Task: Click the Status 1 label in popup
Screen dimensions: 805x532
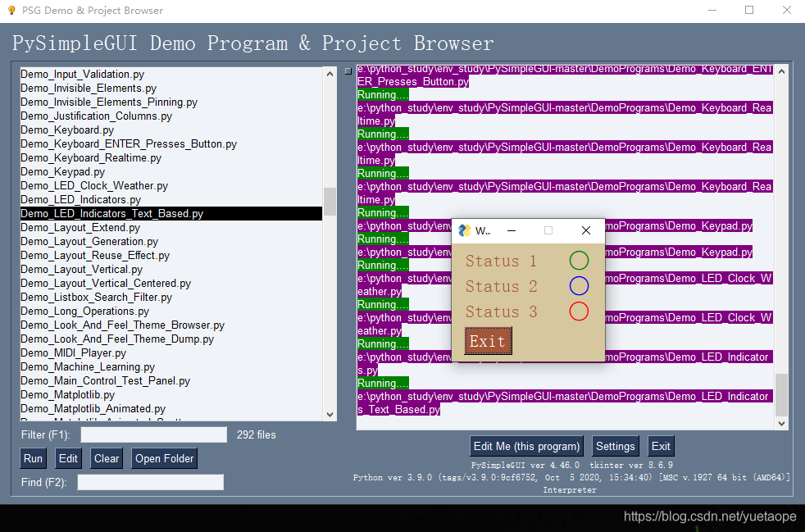Action: (x=501, y=261)
